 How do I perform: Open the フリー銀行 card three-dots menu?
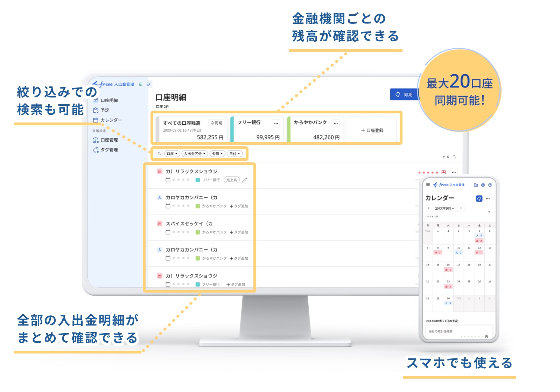tap(276, 123)
